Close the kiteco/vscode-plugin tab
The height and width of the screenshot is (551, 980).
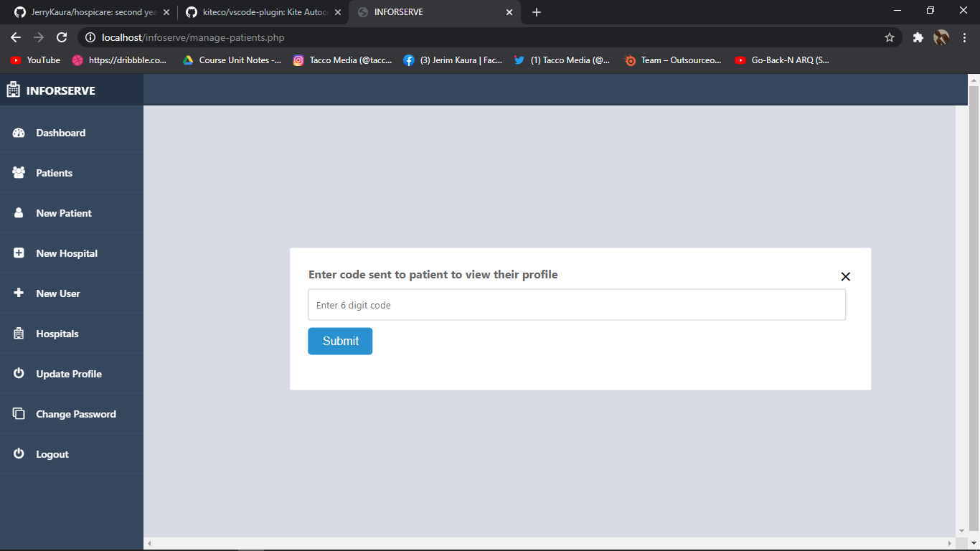pyautogui.click(x=338, y=12)
